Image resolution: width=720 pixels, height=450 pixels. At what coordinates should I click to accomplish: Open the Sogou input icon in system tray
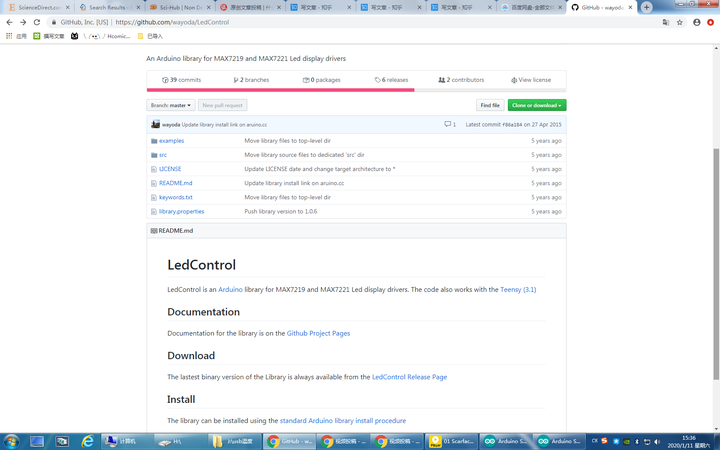coord(604,441)
